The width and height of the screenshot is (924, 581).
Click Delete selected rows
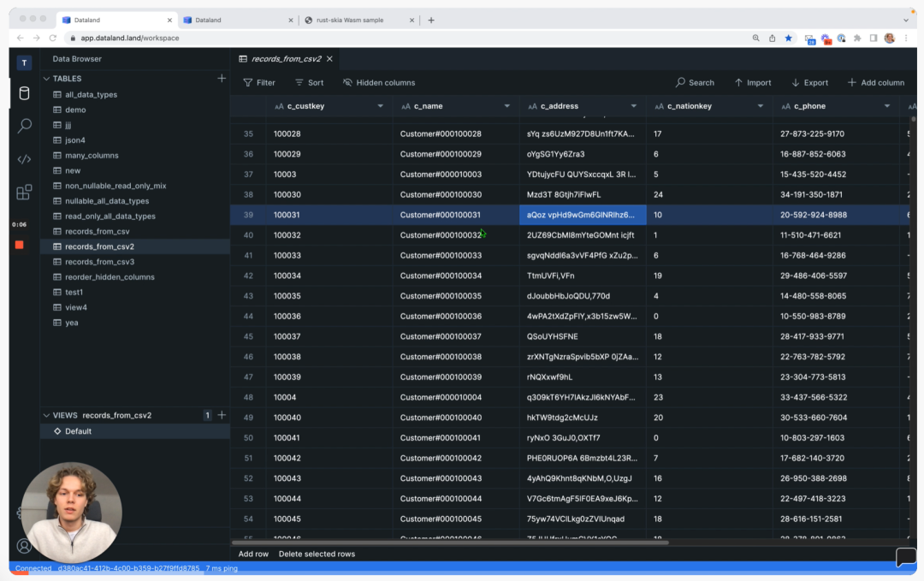317,554
